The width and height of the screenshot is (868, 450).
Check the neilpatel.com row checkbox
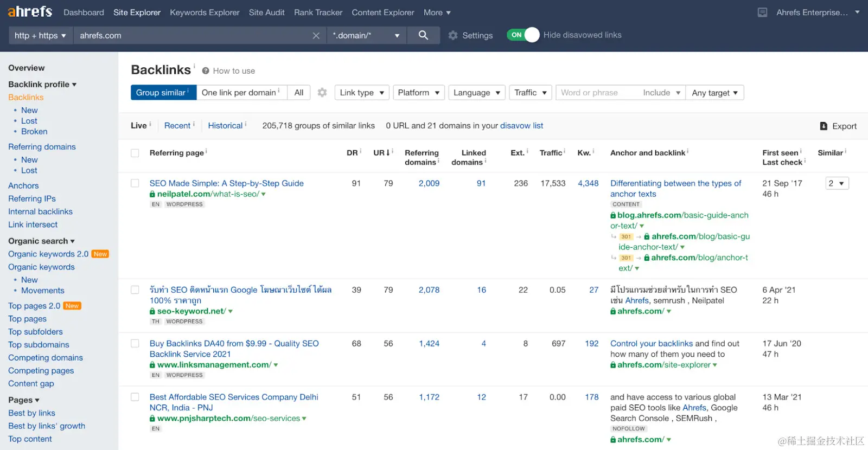(135, 183)
